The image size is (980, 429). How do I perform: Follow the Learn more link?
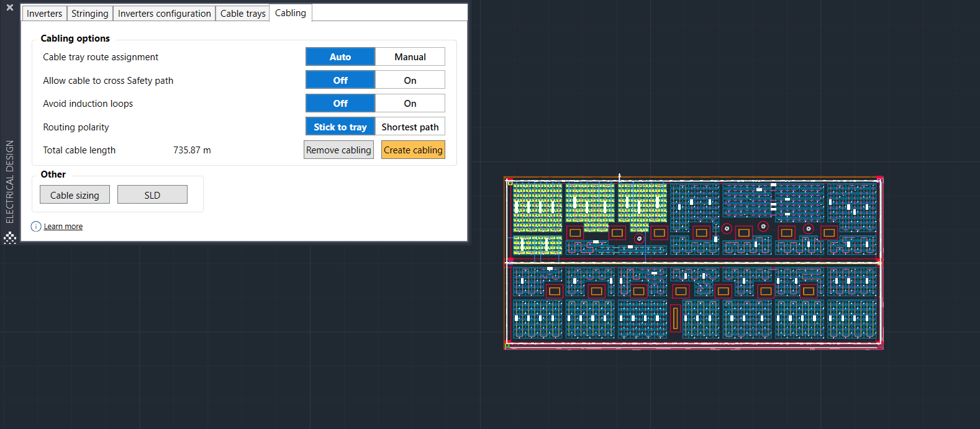point(63,227)
